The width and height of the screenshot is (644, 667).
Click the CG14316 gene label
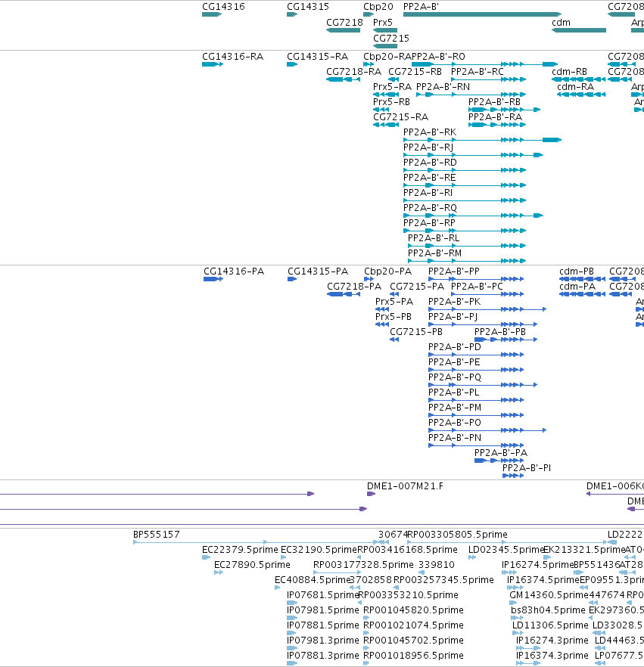click(223, 7)
